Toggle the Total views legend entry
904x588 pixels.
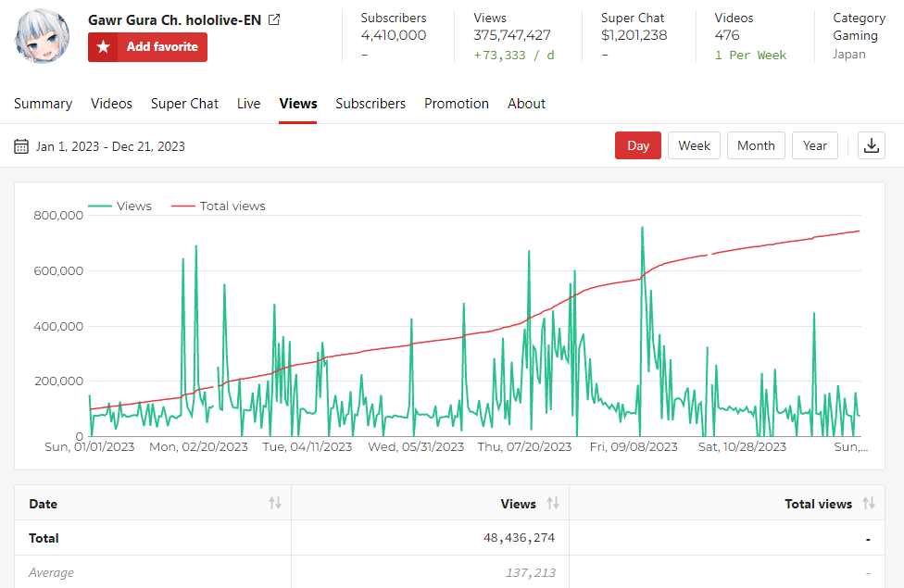219,206
